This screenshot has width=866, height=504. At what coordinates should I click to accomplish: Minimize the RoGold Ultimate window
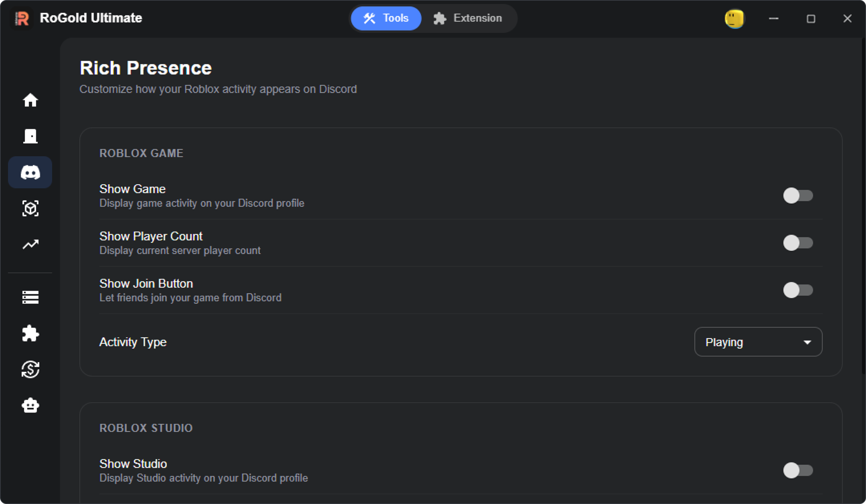[774, 18]
